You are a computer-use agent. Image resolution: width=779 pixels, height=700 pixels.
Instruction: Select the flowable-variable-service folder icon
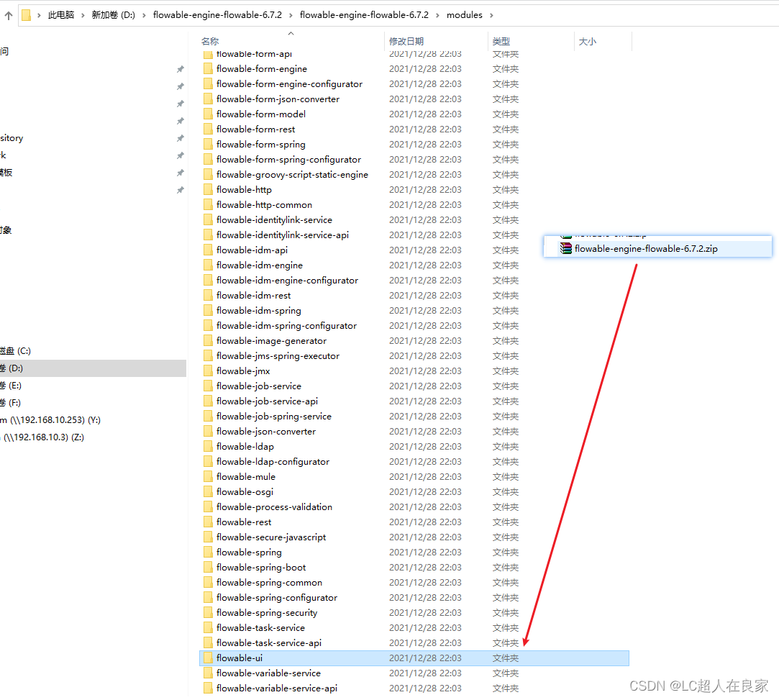[x=208, y=673]
